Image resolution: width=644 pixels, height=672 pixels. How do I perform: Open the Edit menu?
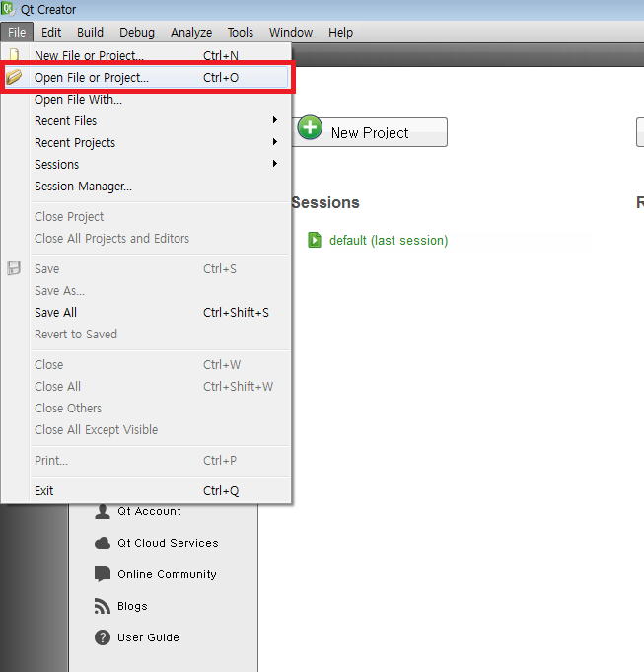(x=51, y=33)
